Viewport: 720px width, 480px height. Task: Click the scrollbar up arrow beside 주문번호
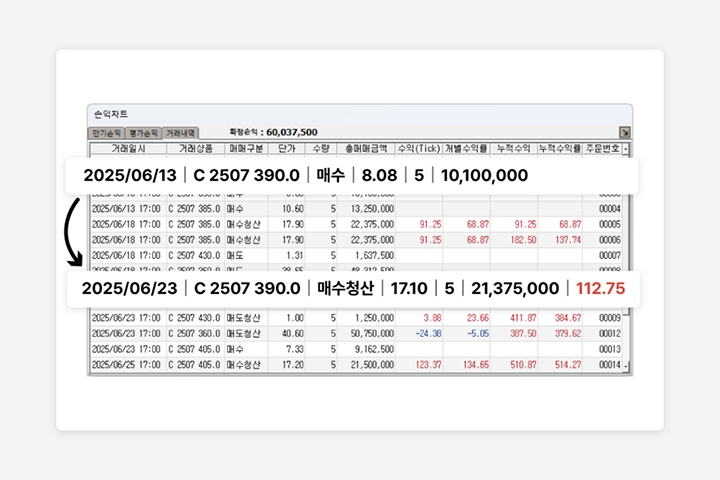coord(626,148)
